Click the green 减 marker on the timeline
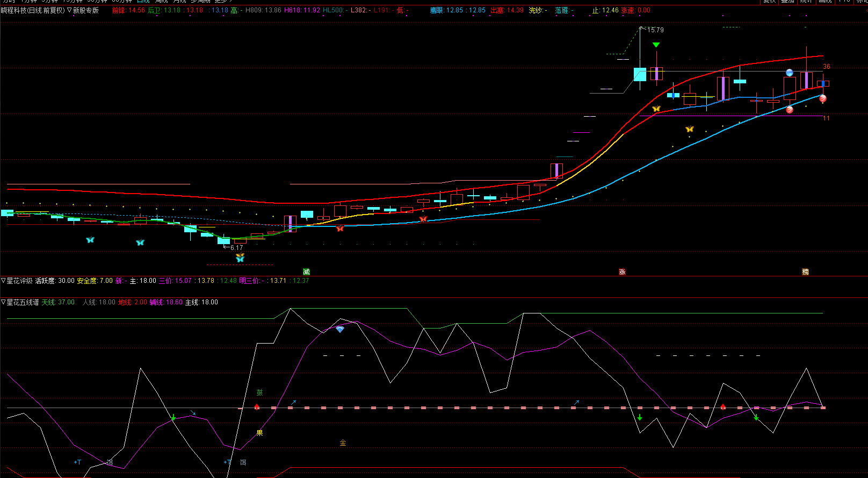Screen dimensions: 868x478 click(306, 272)
